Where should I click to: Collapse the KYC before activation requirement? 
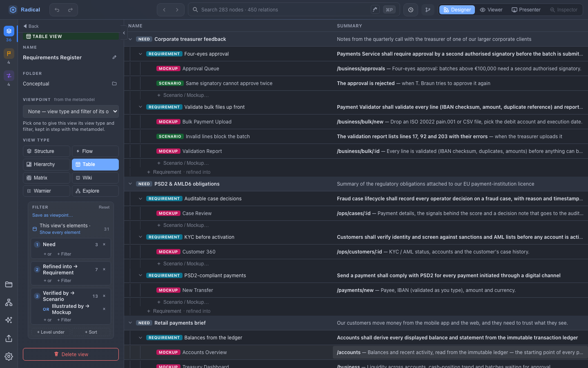140,237
